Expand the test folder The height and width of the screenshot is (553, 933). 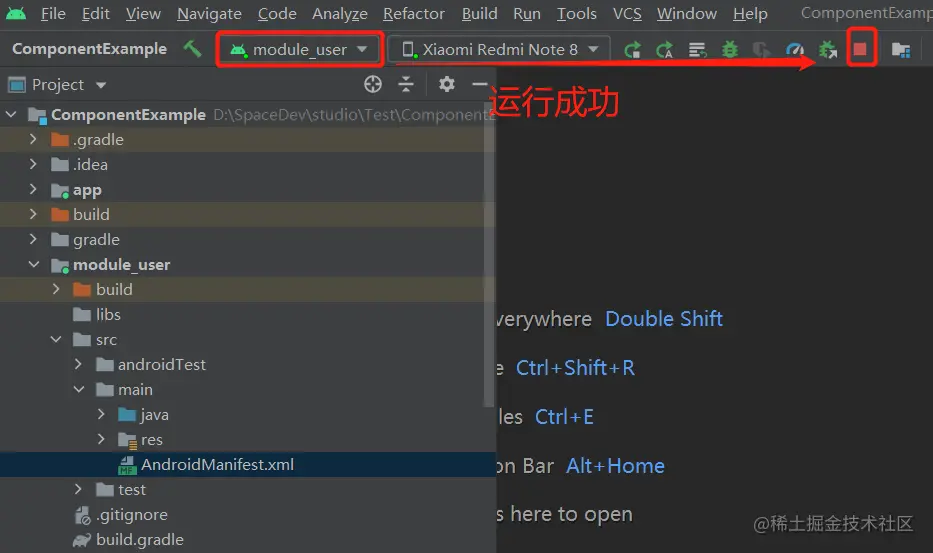[79, 489]
